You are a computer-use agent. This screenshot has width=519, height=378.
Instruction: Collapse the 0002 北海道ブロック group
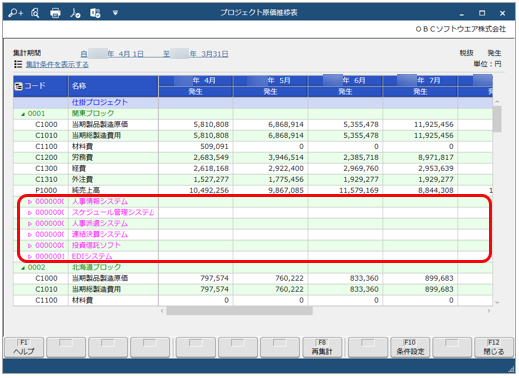click(23, 268)
